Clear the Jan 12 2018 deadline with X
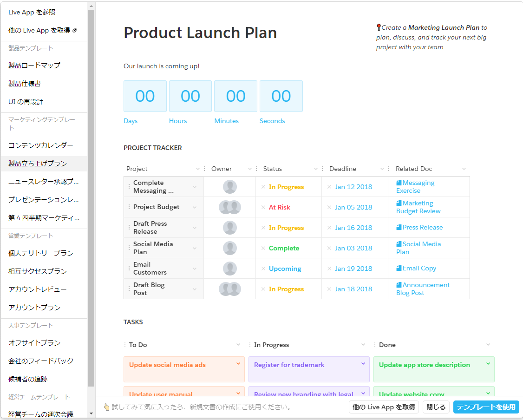This screenshot has height=420, width=523. pyautogui.click(x=329, y=187)
